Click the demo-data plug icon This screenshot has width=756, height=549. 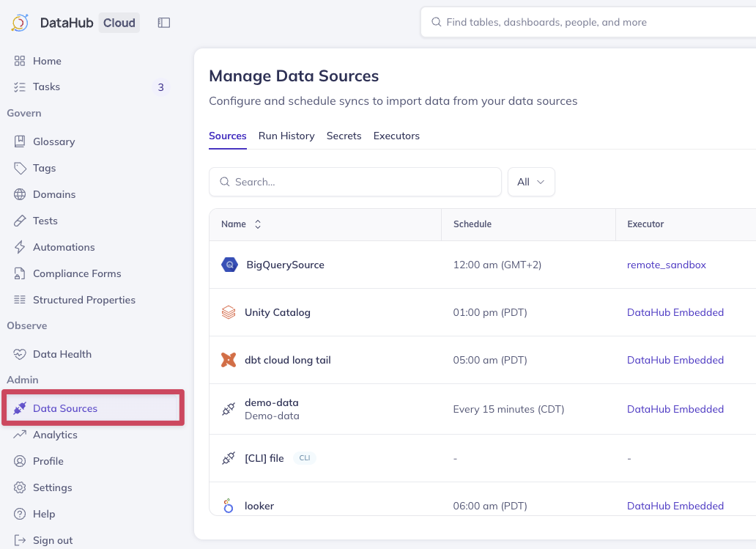point(229,409)
